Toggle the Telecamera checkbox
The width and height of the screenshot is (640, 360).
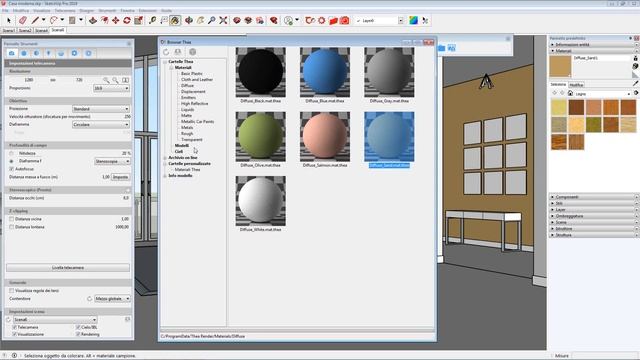[14, 327]
